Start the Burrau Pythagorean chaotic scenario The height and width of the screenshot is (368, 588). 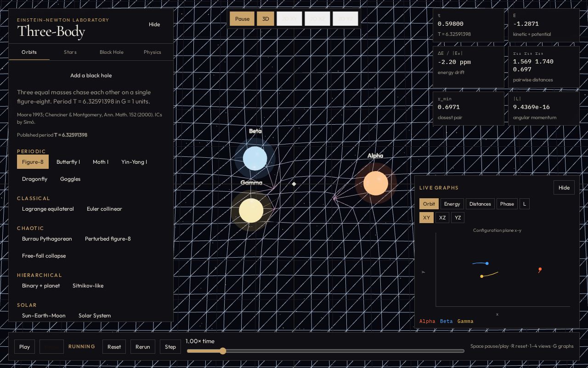47,239
